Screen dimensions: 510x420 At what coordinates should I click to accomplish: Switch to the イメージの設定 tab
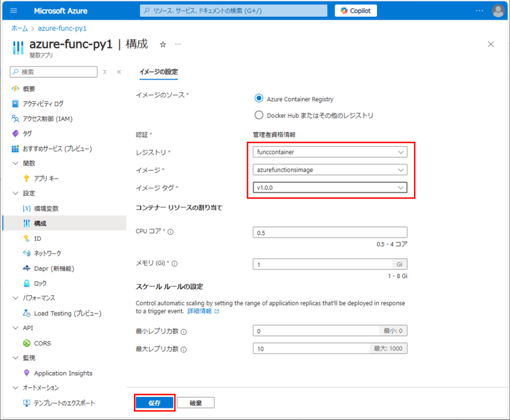[x=158, y=72]
